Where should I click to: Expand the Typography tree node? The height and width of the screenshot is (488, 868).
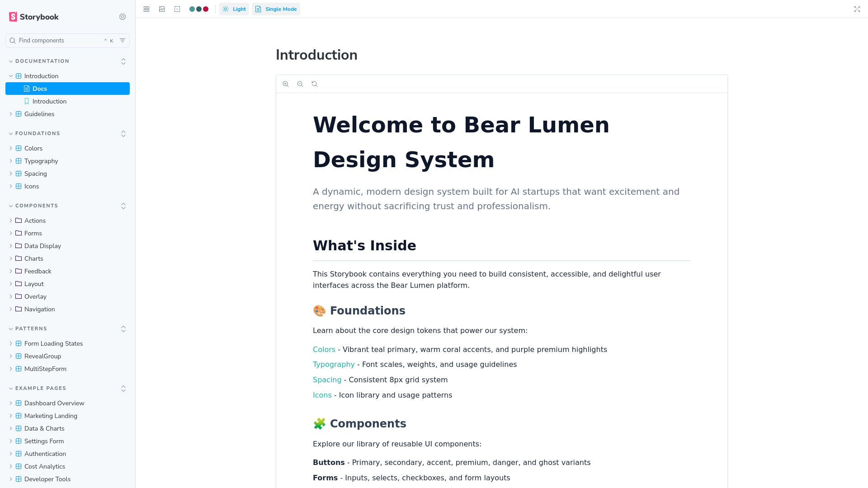67,161
